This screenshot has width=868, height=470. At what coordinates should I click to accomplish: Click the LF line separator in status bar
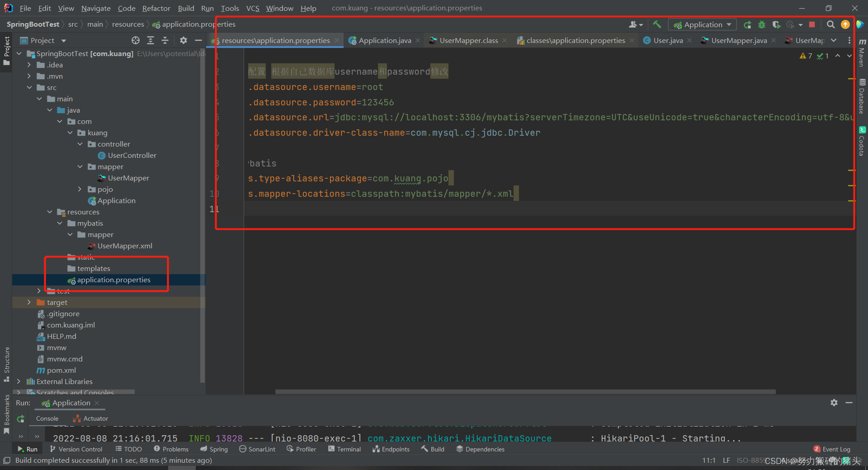(x=726, y=460)
